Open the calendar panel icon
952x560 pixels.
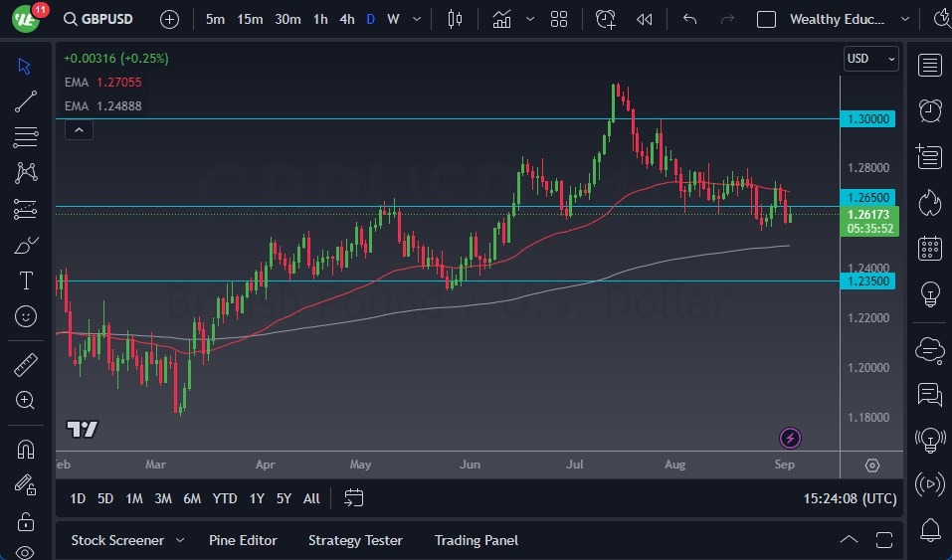pyautogui.click(x=929, y=248)
